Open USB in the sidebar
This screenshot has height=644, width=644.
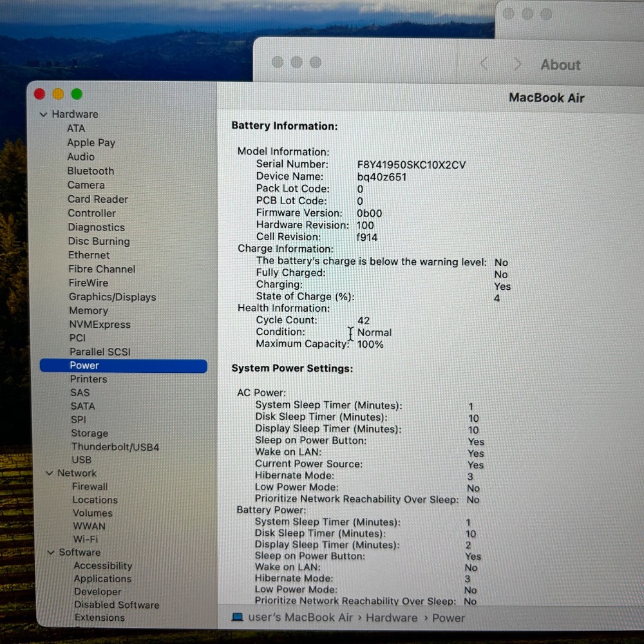(x=82, y=460)
